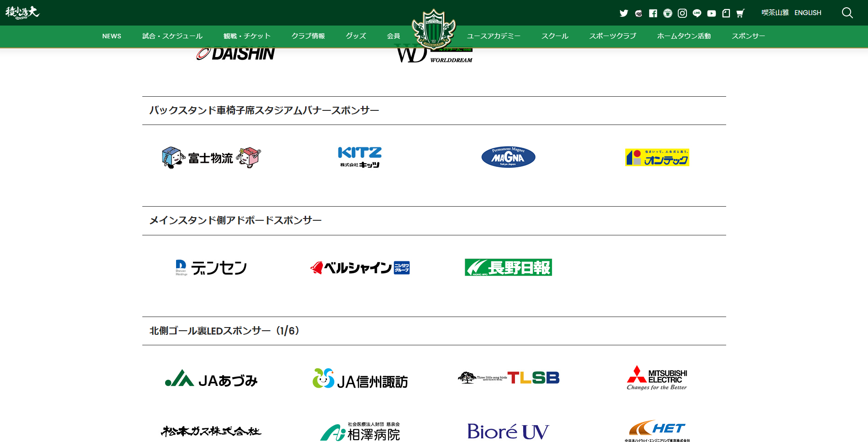Open the 相澤病院 sponsor logo
The height and width of the screenshot is (442, 868).
[x=360, y=432]
